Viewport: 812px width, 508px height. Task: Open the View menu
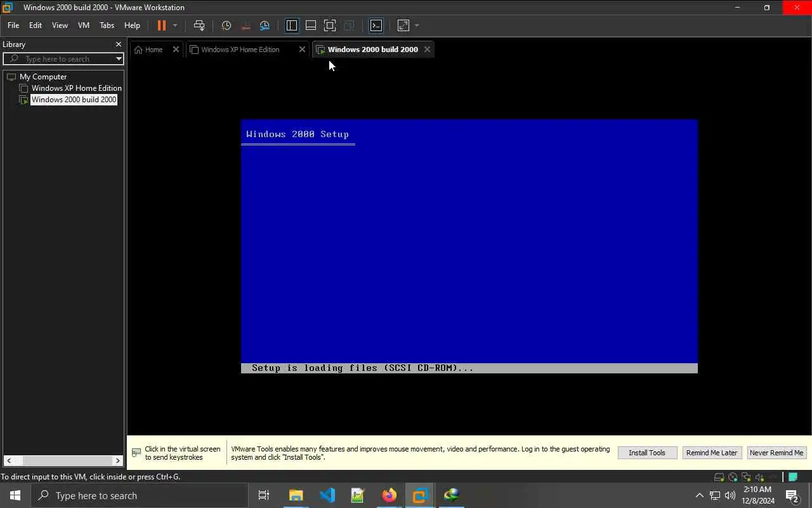point(60,25)
